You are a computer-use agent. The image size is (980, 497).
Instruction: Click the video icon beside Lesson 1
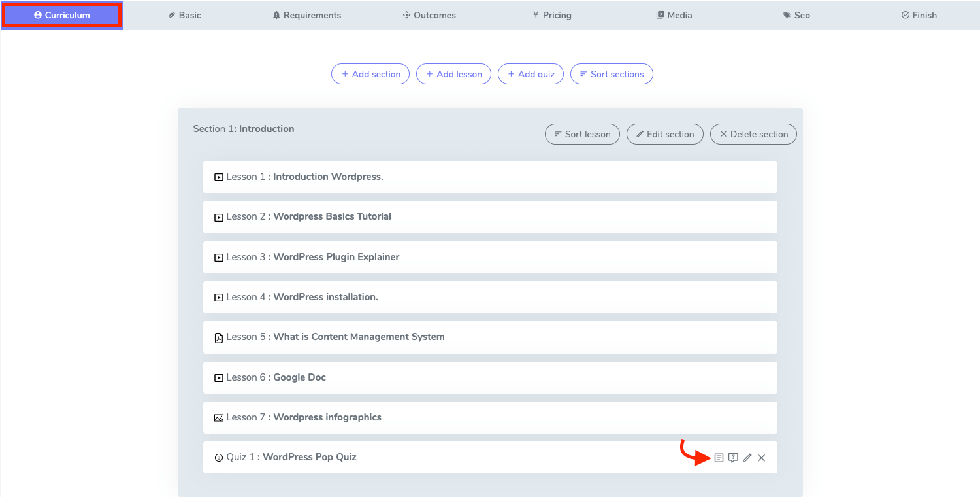coord(219,177)
